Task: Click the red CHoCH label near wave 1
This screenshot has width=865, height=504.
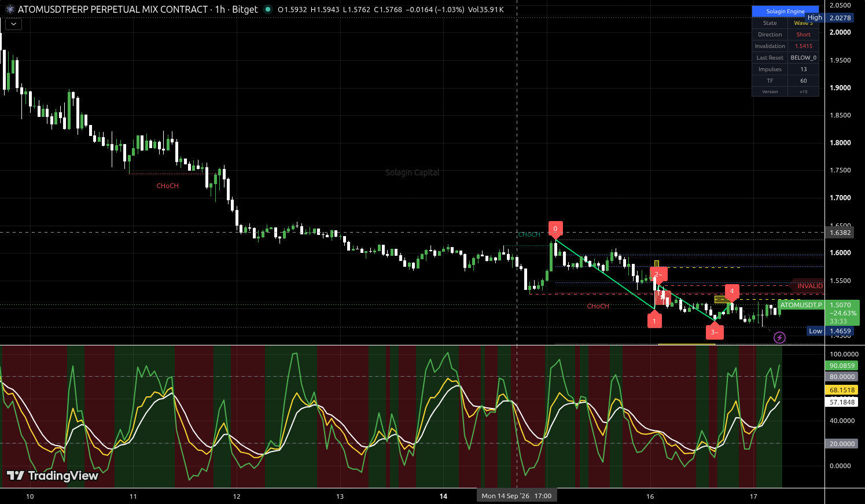Action: point(598,306)
